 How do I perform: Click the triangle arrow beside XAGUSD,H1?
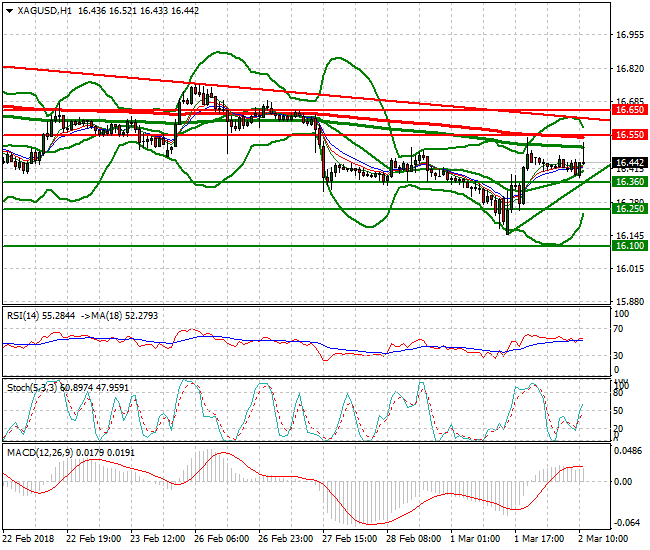pos(10,11)
